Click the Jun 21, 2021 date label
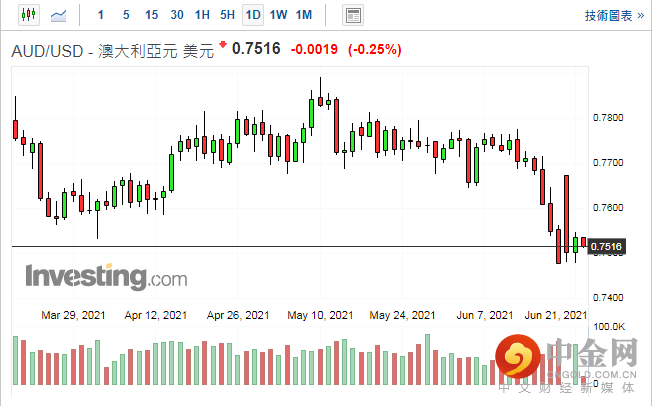The image size is (652, 406). pos(556,315)
